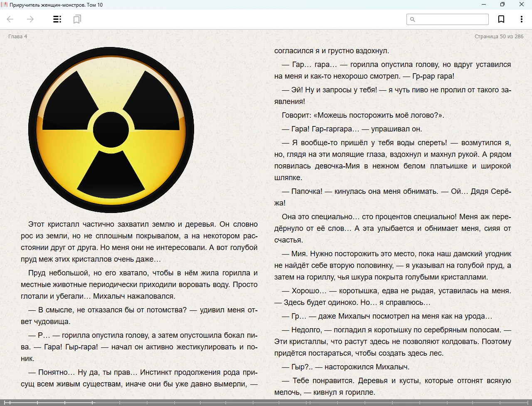The width and height of the screenshot is (532, 406).
Task: Go back with the left arrow
Action: (x=10, y=19)
